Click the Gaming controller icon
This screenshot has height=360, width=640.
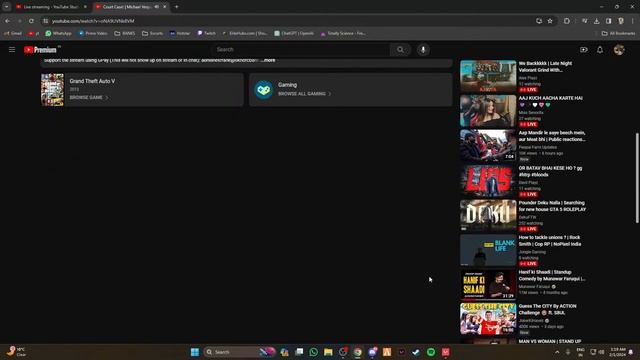coord(264,90)
